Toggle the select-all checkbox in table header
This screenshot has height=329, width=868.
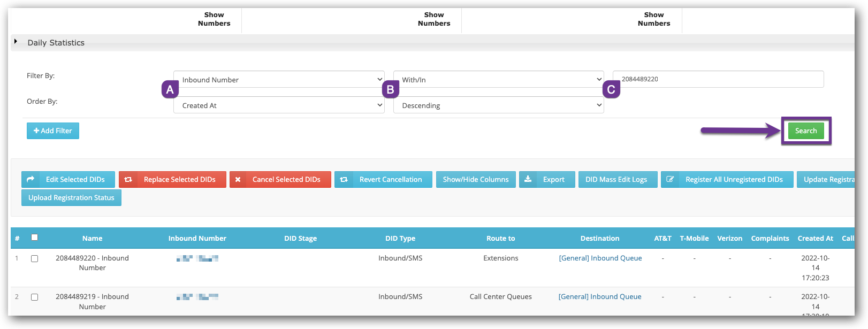(x=35, y=238)
